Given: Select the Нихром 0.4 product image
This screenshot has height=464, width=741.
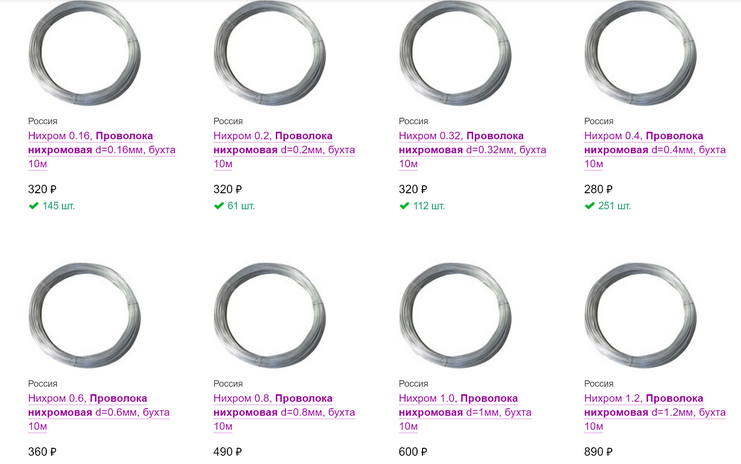Looking at the screenshot, I should (x=640, y=52).
